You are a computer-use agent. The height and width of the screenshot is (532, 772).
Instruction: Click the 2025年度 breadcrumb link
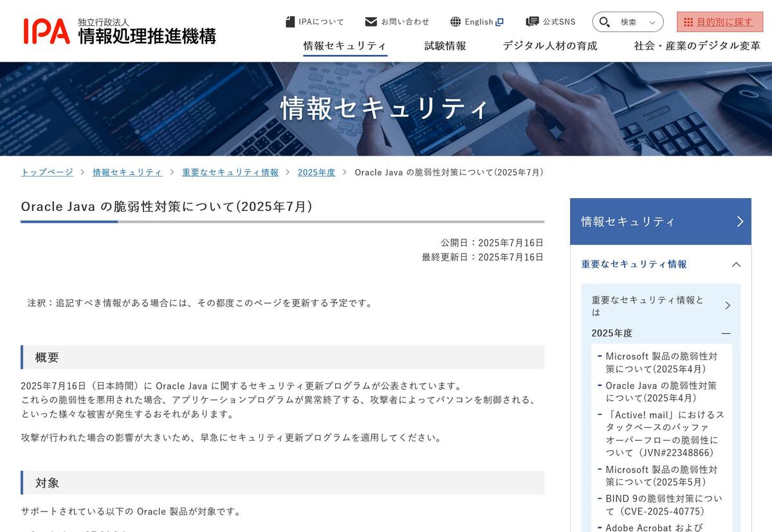point(317,172)
